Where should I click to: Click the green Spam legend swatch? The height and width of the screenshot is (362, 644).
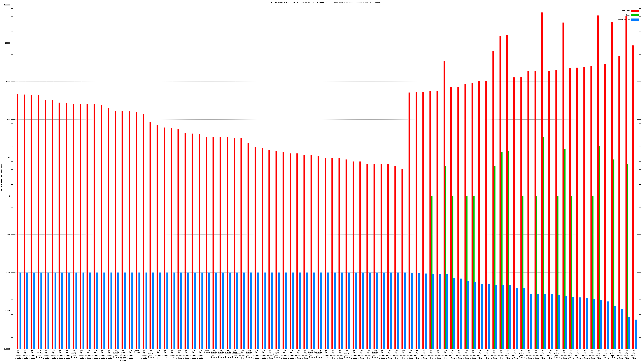[635, 15]
